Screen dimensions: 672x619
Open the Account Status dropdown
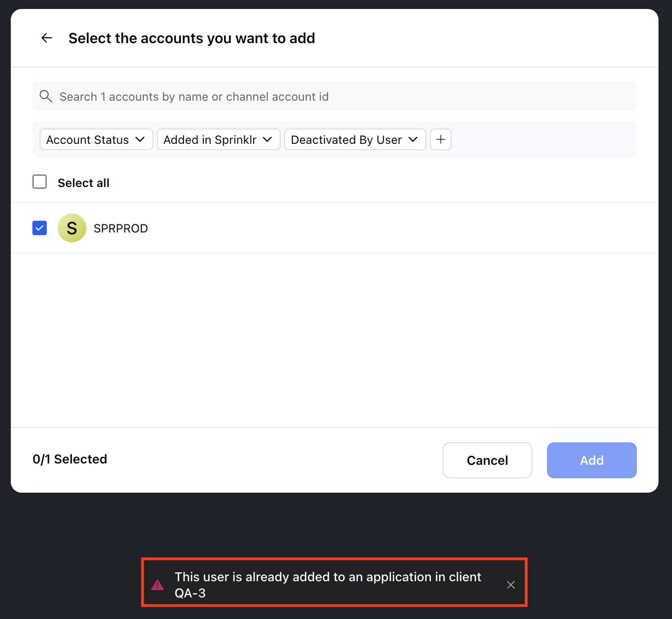(x=96, y=139)
